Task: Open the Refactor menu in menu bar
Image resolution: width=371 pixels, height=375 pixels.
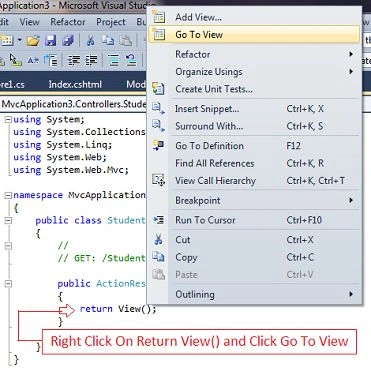Action: (68, 22)
